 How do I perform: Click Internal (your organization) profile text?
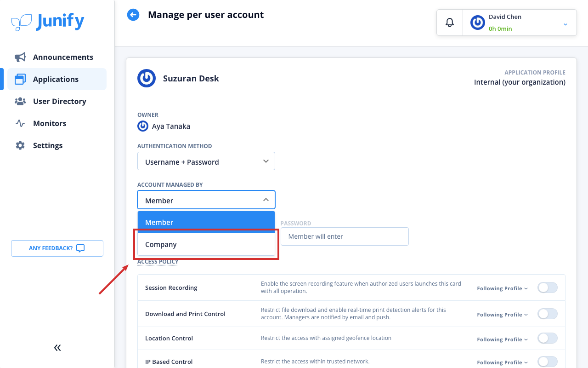[520, 82]
